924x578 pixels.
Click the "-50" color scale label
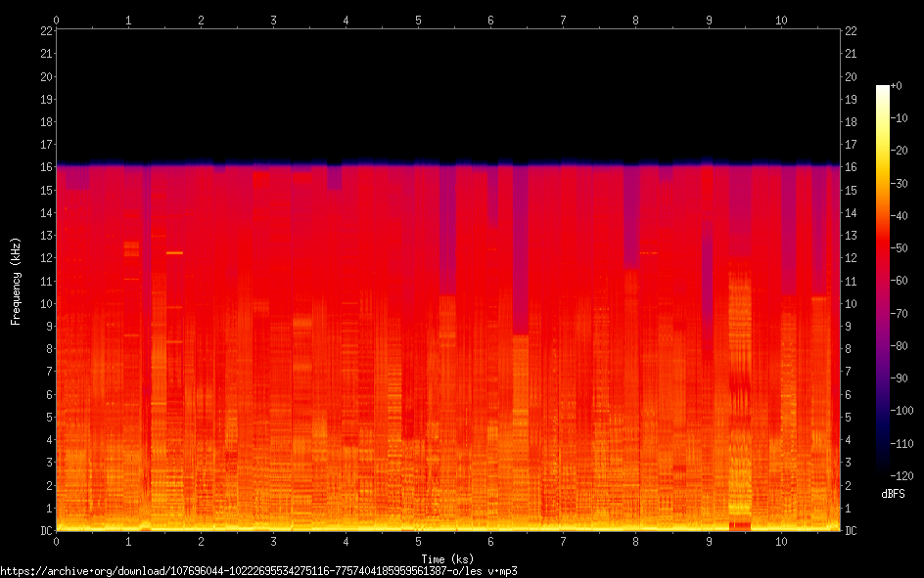[x=899, y=248]
